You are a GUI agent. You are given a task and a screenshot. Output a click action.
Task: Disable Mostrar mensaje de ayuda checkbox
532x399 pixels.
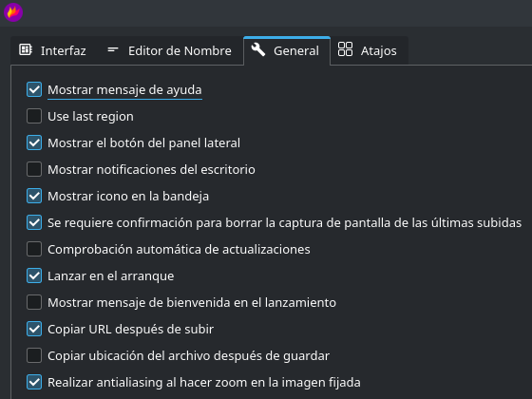coord(34,89)
